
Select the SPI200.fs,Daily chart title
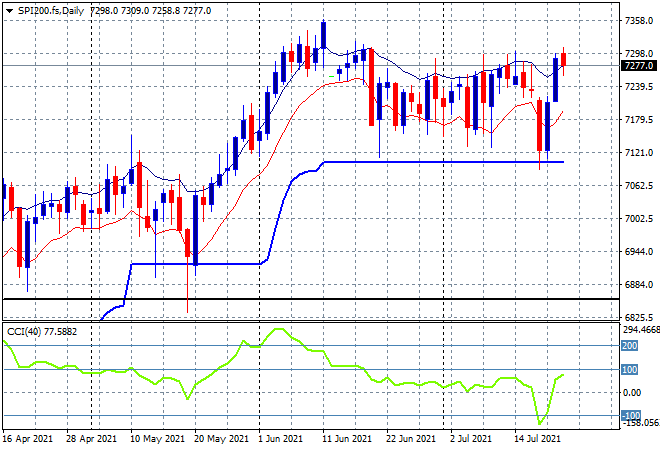click(x=51, y=11)
